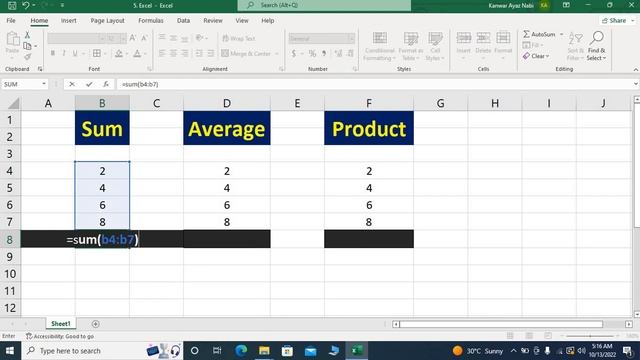640x360 pixels.
Task: Click the Clear button in Editing
Action: (536, 56)
